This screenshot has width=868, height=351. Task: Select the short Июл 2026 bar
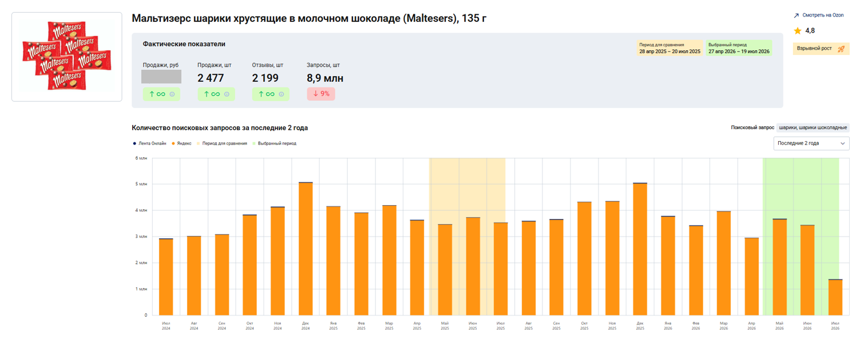[x=835, y=297]
